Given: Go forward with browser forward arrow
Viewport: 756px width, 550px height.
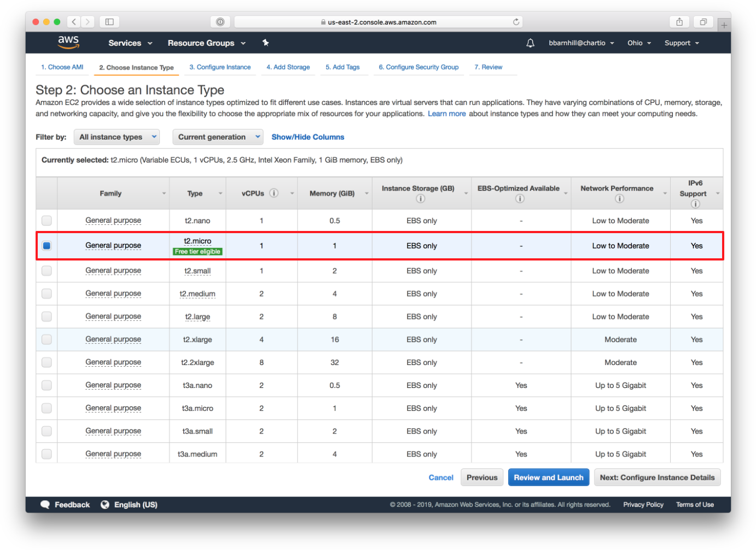Looking at the screenshot, I should point(88,22).
